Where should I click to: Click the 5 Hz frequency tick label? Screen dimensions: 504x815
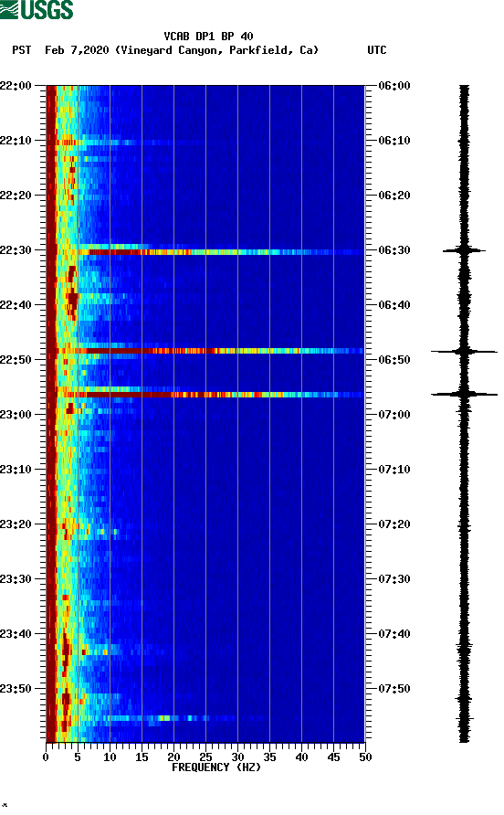click(x=78, y=757)
